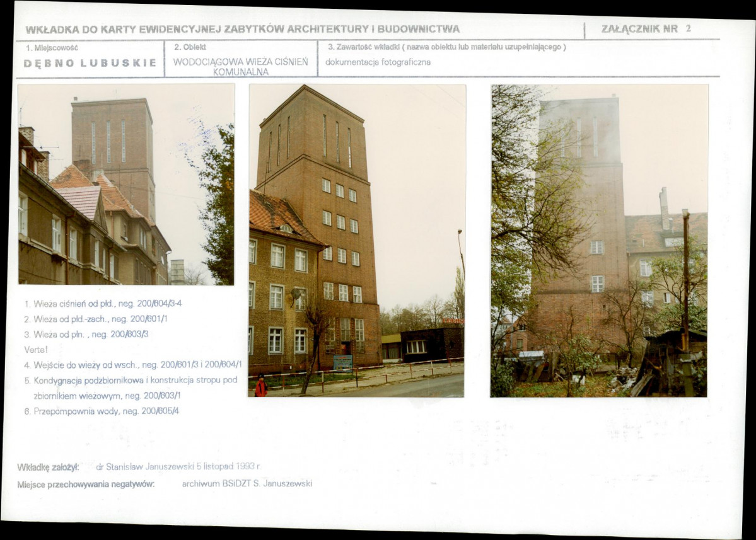The height and width of the screenshot is (540, 756).
Task: Click the left photo of the water tower
Action: (x=126, y=185)
